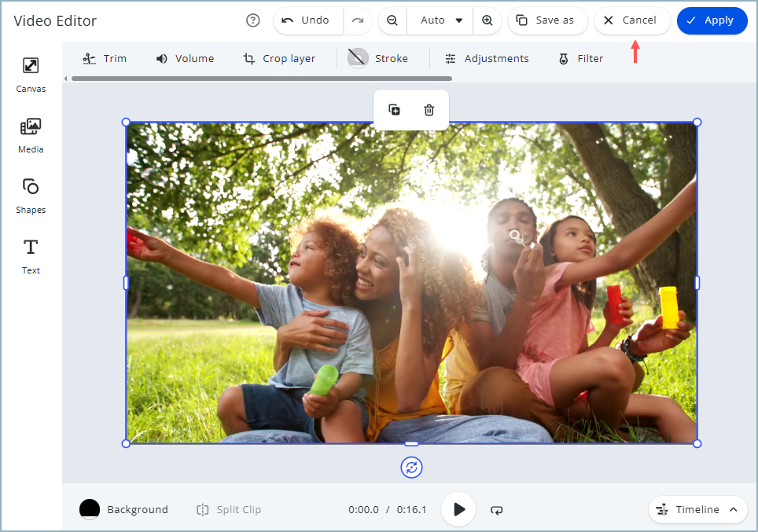Click the redo arrow icon
Viewport: 758px width, 532px height.
[x=358, y=20]
